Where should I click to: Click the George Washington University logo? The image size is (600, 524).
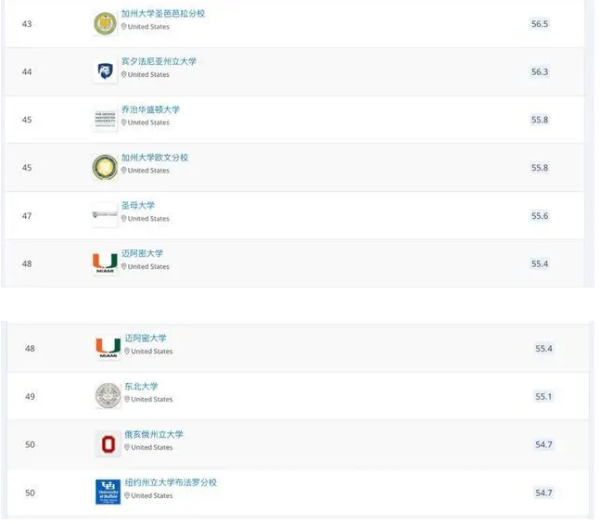(x=105, y=119)
